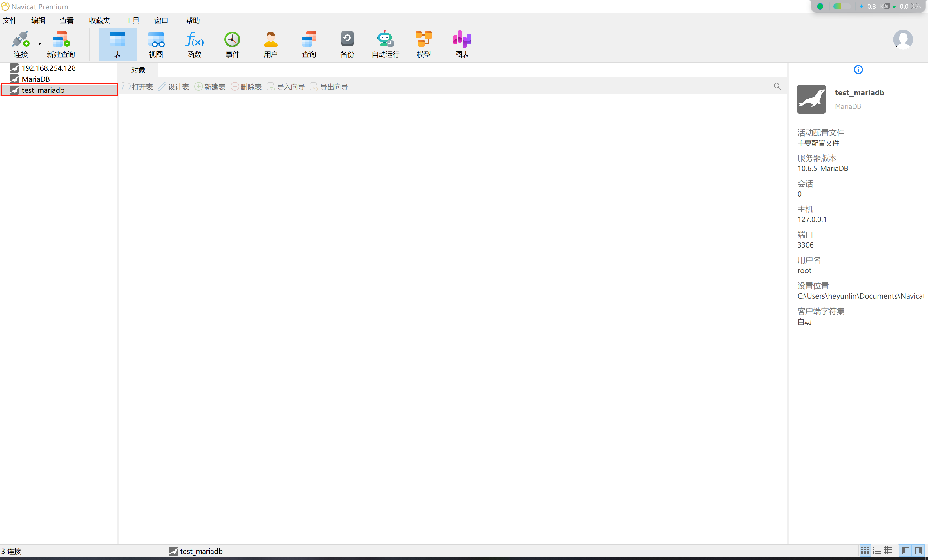Click the user avatar profile icon

[903, 39]
